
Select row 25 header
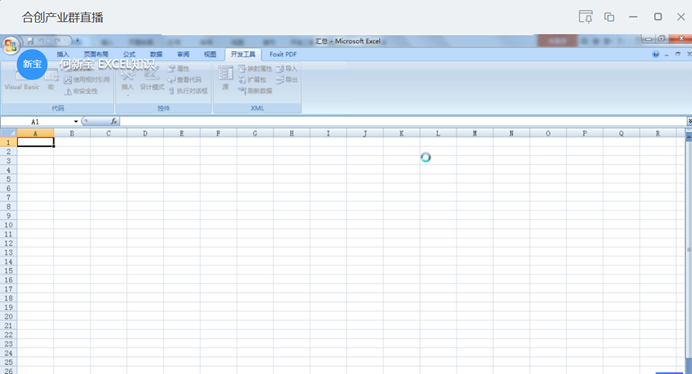pos(8,363)
